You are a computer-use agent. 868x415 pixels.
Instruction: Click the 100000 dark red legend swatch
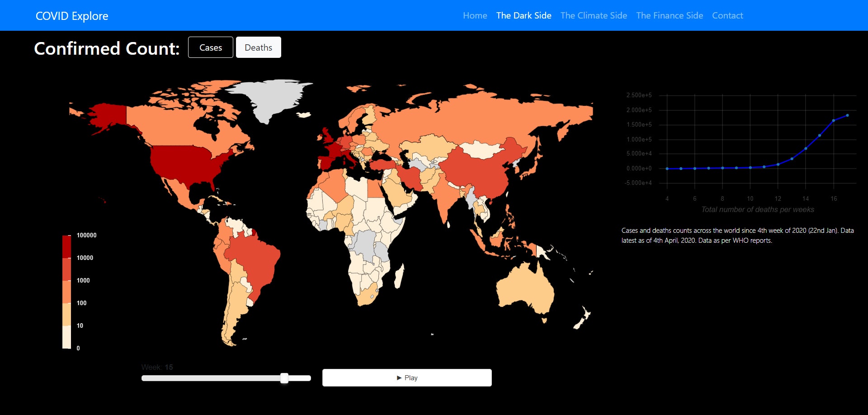(x=66, y=246)
